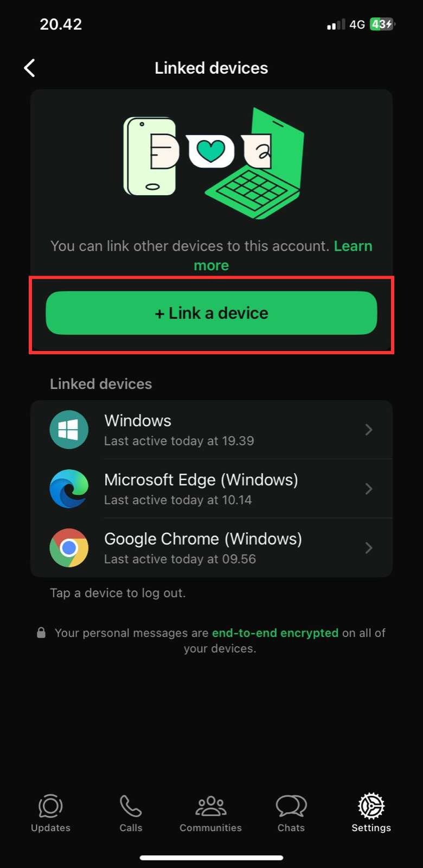Tap the Microsoft Edge browser icon
423x868 pixels.
(x=69, y=489)
